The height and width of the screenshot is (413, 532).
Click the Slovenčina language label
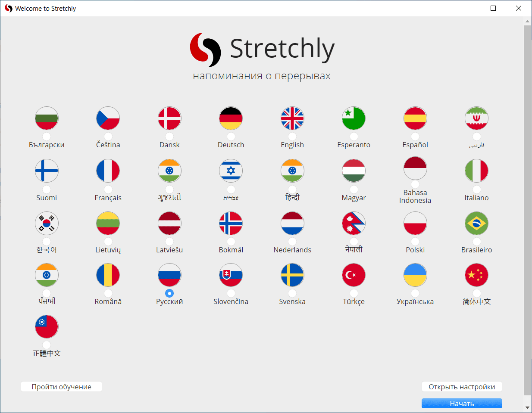click(x=231, y=301)
